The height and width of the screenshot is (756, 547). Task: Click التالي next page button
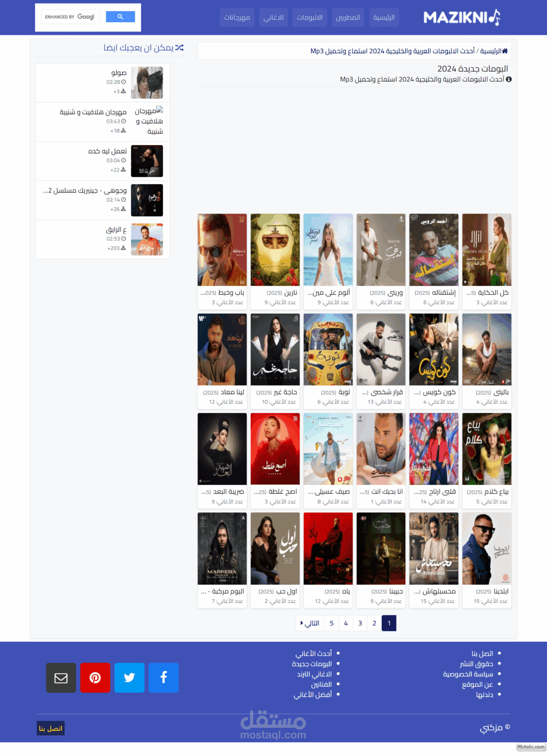[x=310, y=623]
